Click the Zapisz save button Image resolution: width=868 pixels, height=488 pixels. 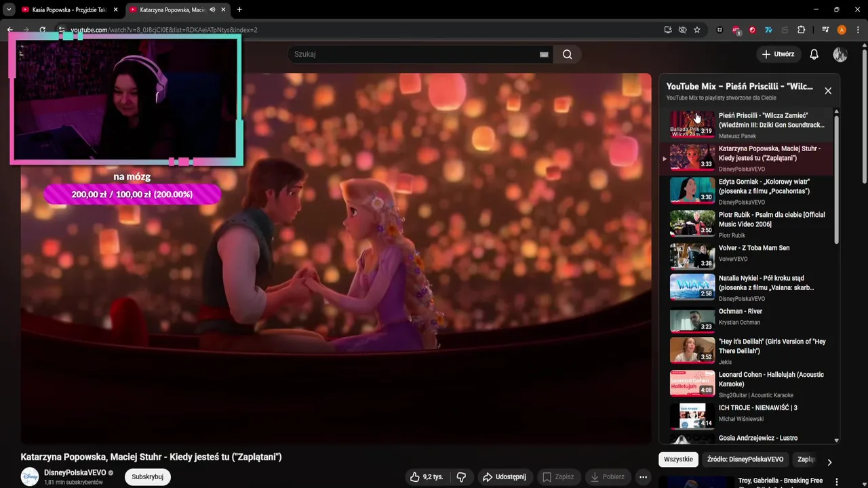click(558, 477)
